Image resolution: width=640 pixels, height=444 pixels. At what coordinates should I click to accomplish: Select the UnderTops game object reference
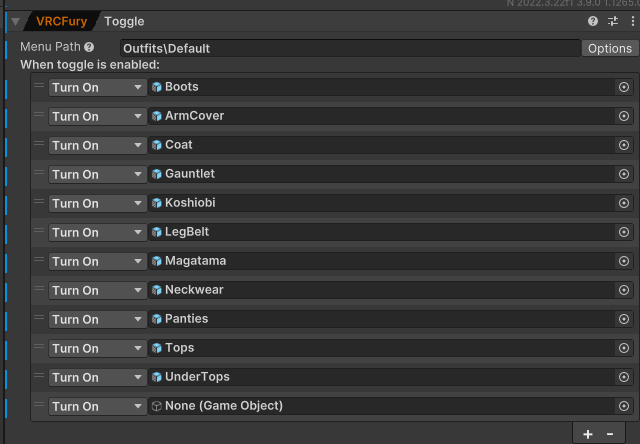(382, 377)
